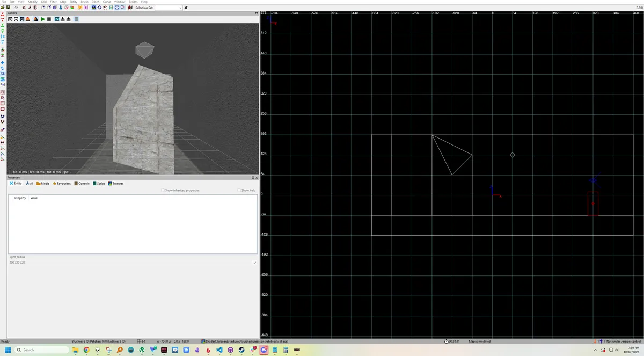This screenshot has height=356, width=644.
Task: Click the first crossed-box icon in Camera toolbar
Action: [x=10, y=19]
